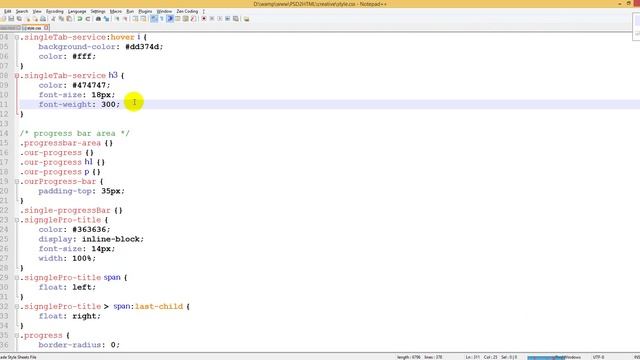Image resolution: width=640 pixels, height=360 pixels.
Task: Click the Close All toolbar icon
Action: [35, 19]
